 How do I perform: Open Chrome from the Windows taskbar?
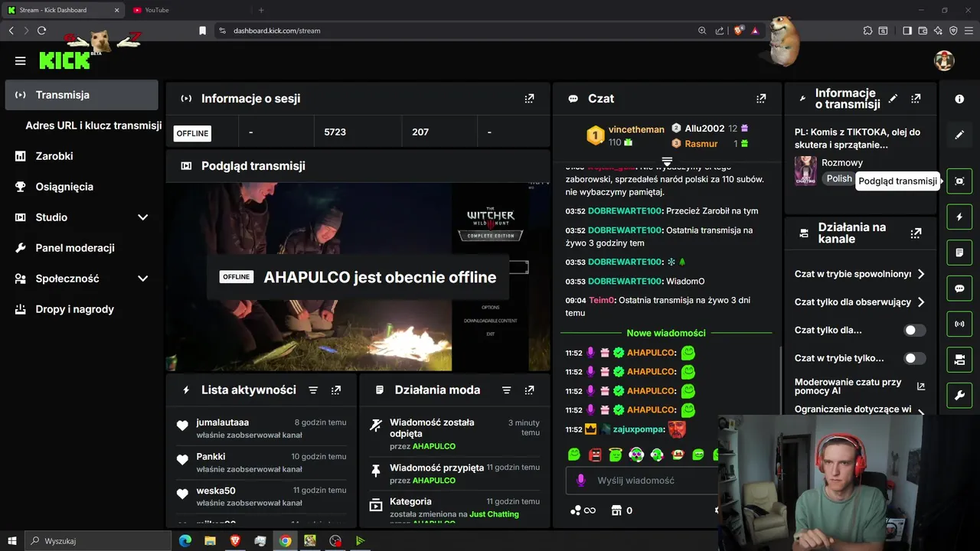pos(285,541)
